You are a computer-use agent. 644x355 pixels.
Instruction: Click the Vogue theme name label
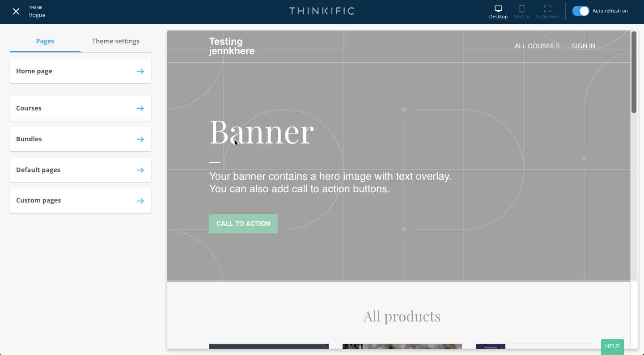point(37,15)
